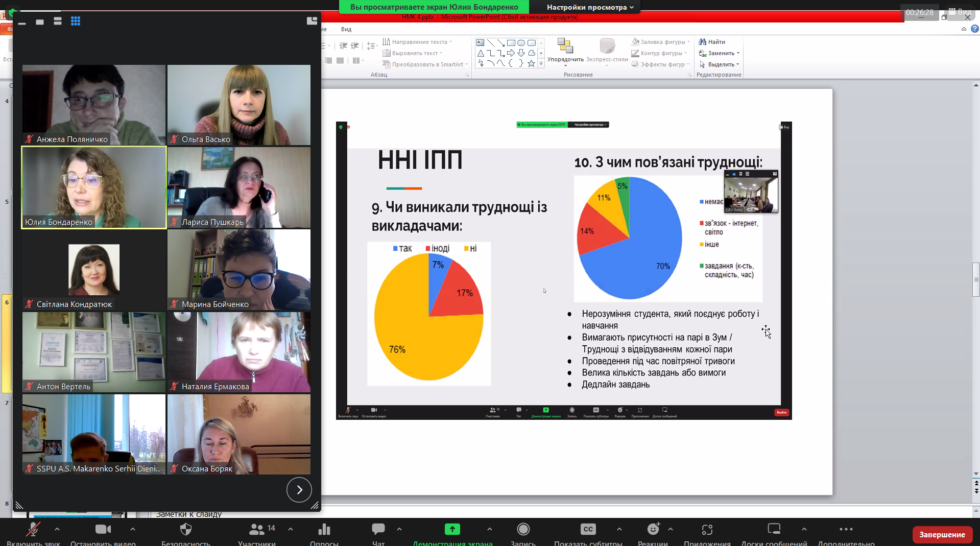The width and height of the screenshot is (980, 546).
Task: Select Оксана Боряк video tile
Action: (239, 434)
